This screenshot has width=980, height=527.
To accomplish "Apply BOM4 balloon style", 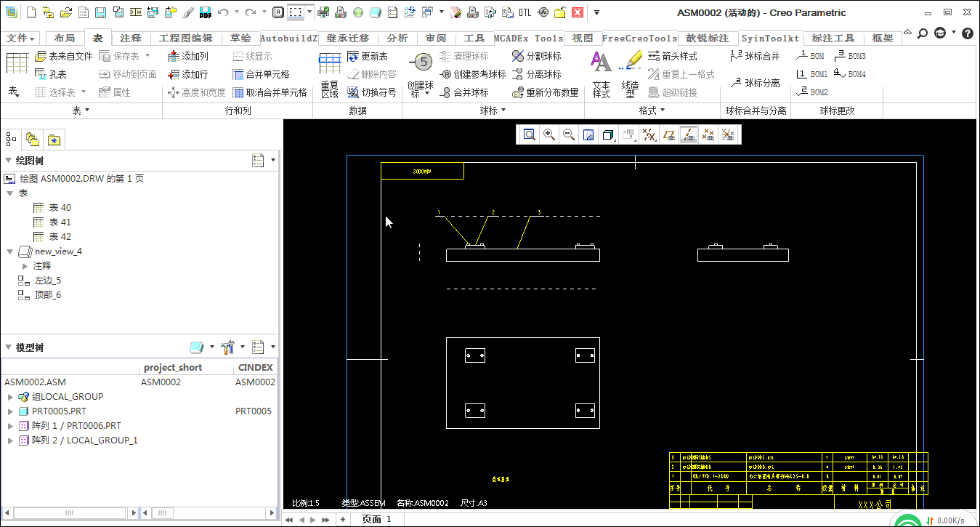I will coord(851,74).
